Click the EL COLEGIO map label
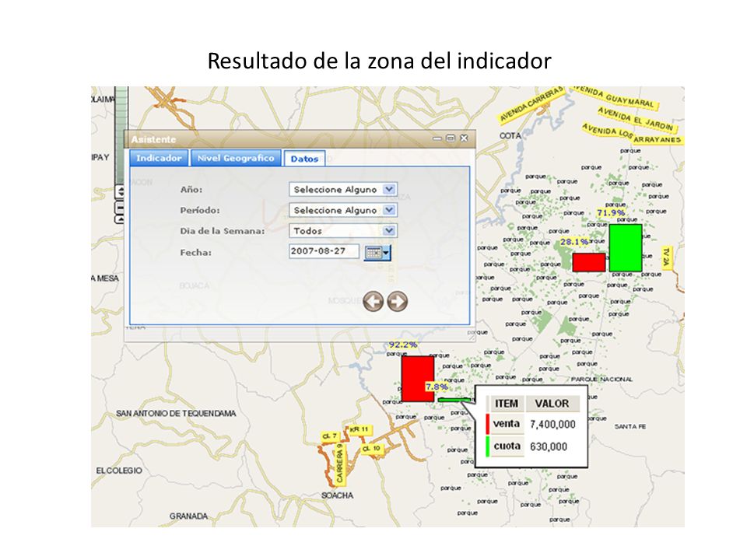 [119, 471]
